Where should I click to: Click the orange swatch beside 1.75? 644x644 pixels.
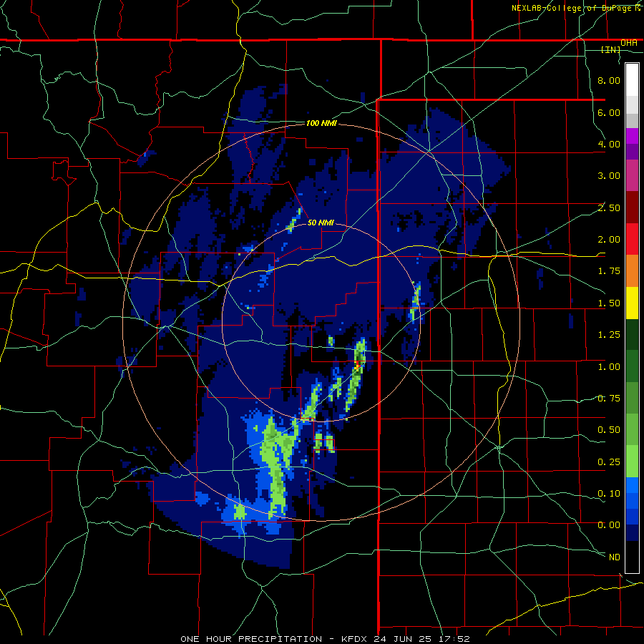(x=632, y=271)
